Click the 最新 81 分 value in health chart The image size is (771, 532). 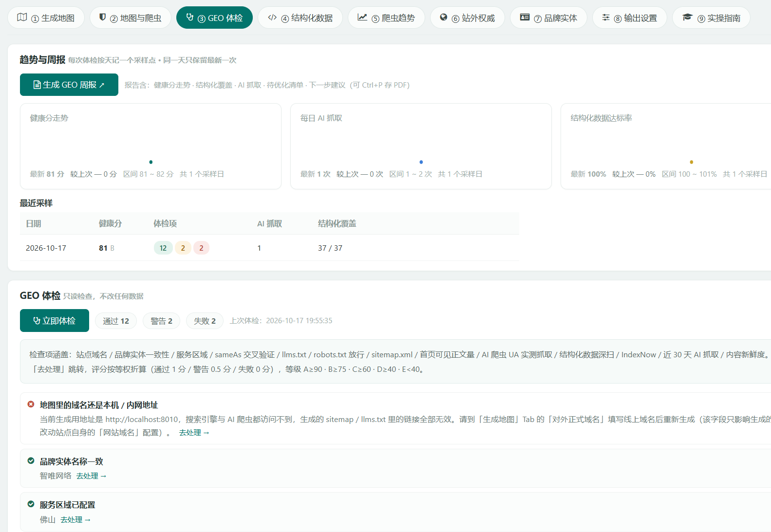click(47, 174)
